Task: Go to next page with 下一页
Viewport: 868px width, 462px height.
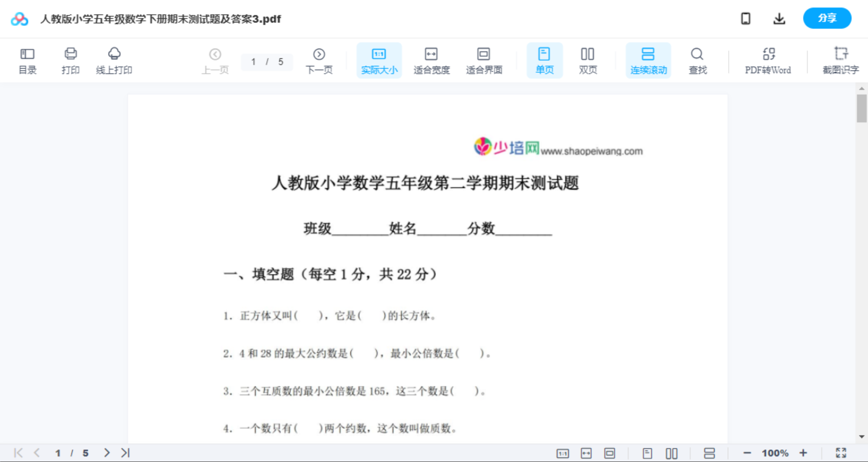Action: tap(319, 60)
